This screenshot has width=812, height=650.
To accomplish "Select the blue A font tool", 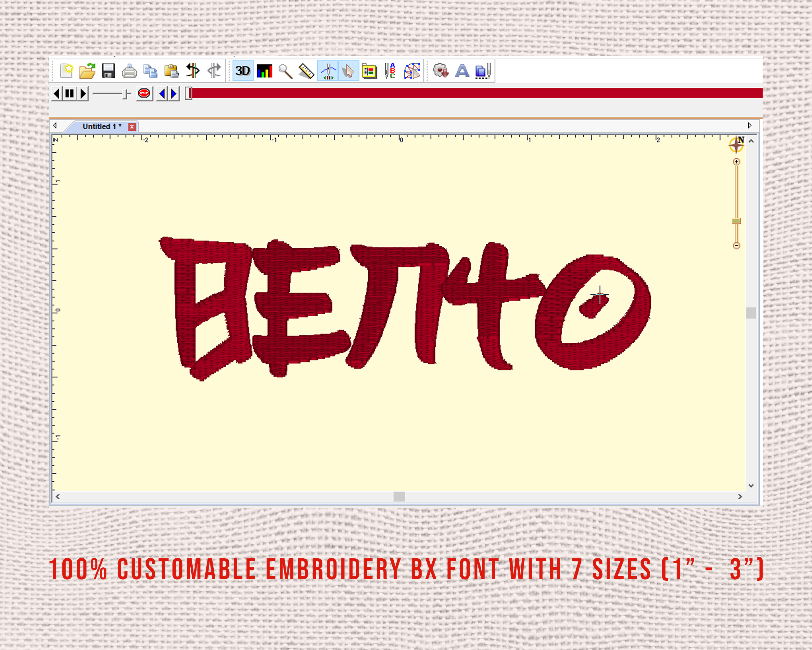I will [x=462, y=71].
